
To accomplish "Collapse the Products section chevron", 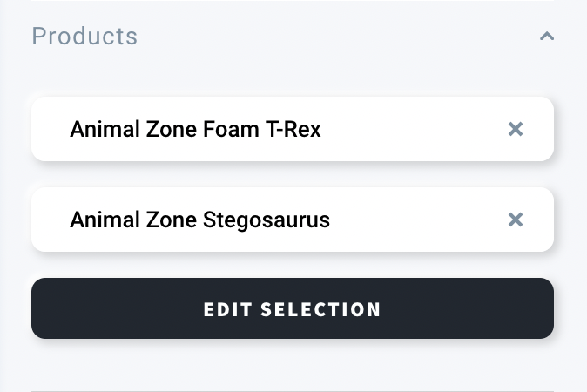I will coord(547,37).
